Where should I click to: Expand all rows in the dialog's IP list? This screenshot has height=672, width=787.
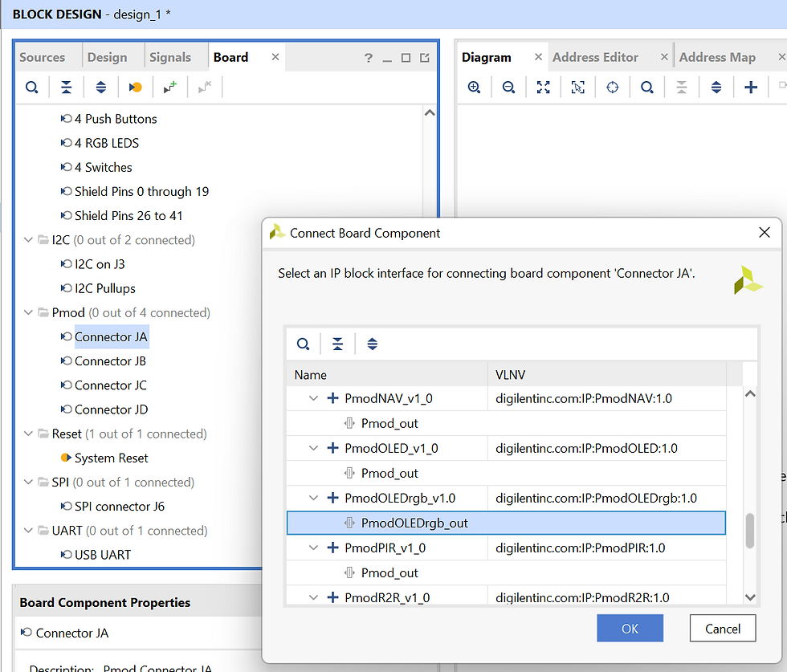372,344
